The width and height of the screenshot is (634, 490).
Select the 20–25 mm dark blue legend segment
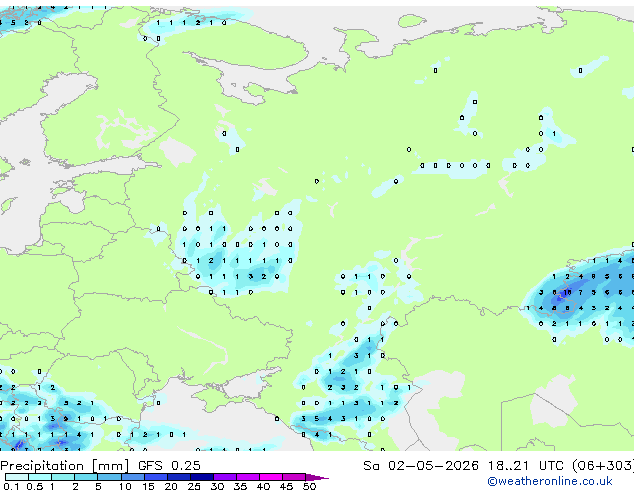(179, 477)
